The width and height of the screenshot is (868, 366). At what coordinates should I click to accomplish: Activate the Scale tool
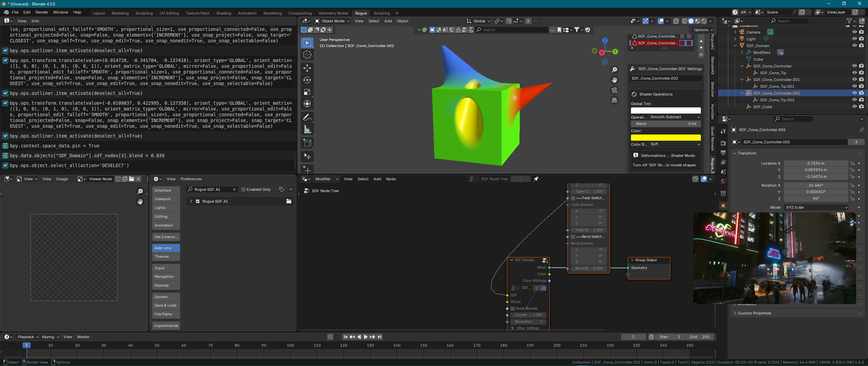(x=307, y=92)
